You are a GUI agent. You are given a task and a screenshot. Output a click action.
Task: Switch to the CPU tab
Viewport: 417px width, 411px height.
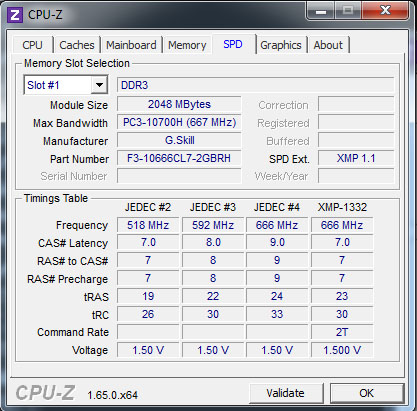32,45
